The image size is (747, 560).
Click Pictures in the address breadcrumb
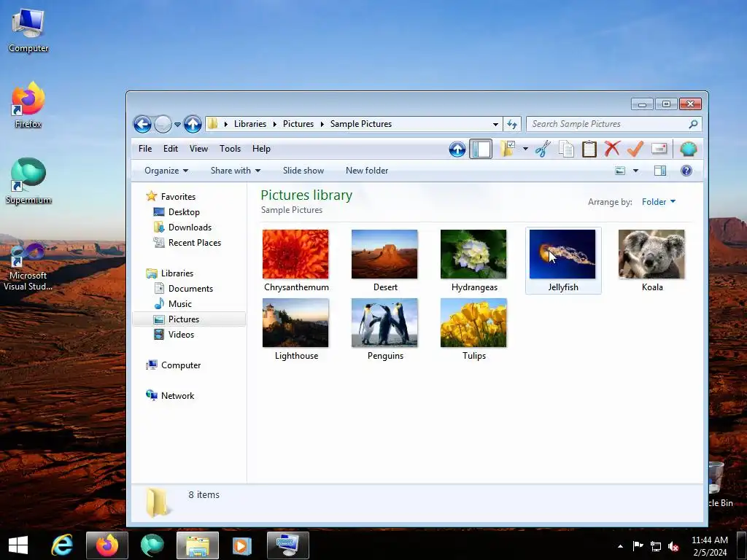pyautogui.click(x=298, y=124)
